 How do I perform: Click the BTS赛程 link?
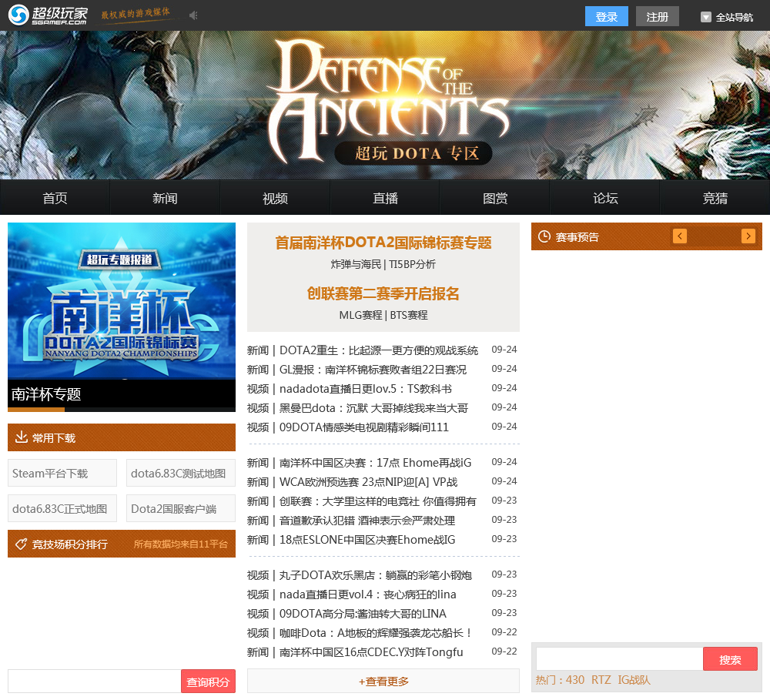click(x=409, y=315)
